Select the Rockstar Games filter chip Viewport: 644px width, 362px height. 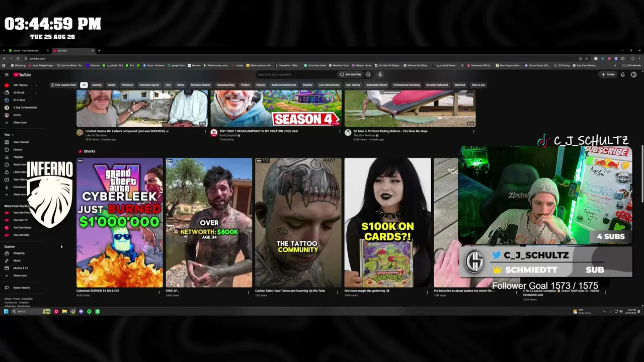[200, 85]
